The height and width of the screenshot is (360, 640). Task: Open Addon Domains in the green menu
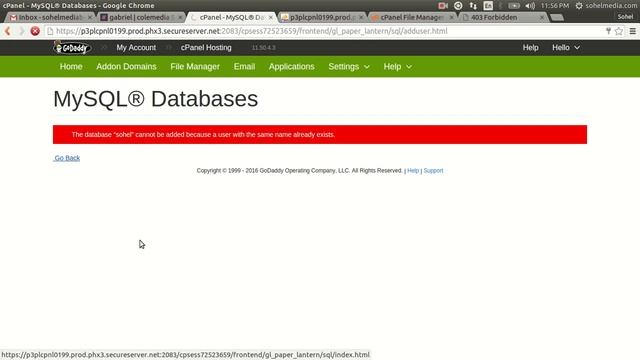126,67
